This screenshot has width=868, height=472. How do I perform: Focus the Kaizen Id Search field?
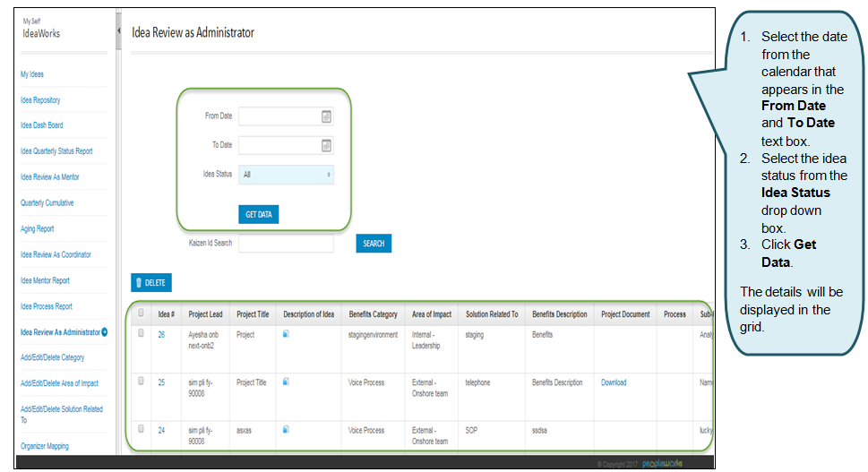pos(286,244)
